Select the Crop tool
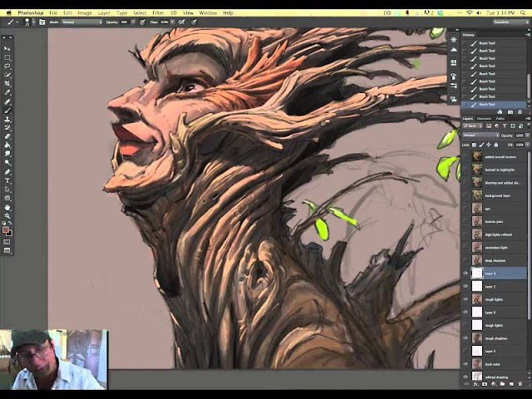This screenshot has height=399, width=532. [x=7, y=83]
